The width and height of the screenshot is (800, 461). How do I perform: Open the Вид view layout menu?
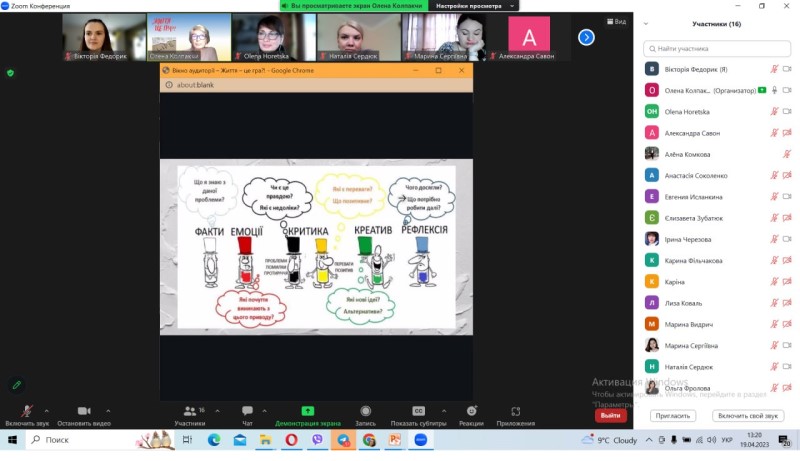[x=617, y=21]
